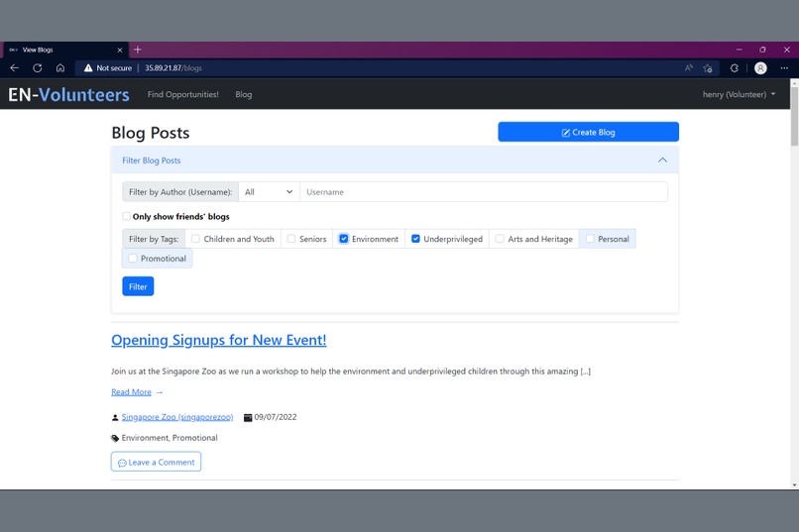Go back with the browser back arrow
Viewport: 799px width, 532px height.
(x=14, y=67)
